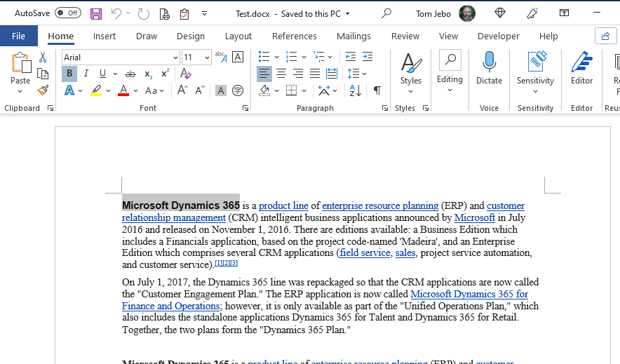Click 'Microsoft Dynamics 365 for' link
The height and width of the screenshot is (364, 620).
[x=469, y=294]
